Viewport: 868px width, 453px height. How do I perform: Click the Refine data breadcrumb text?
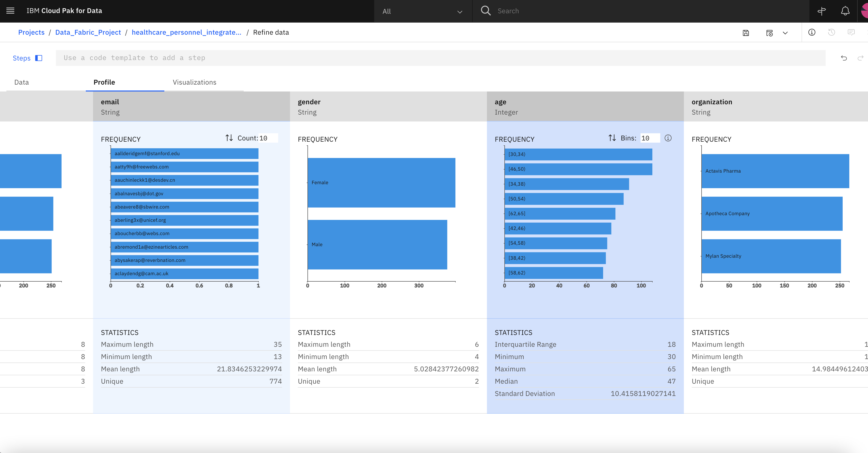271,32
